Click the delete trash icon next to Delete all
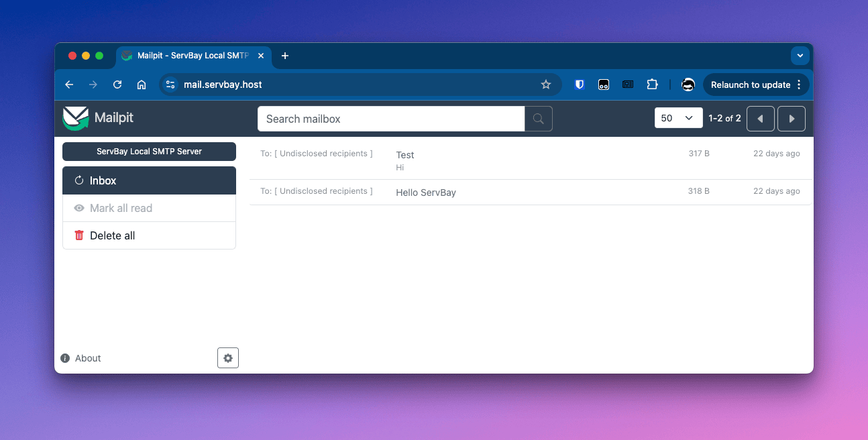The image size is (868, 440). [x=78, y=235]
